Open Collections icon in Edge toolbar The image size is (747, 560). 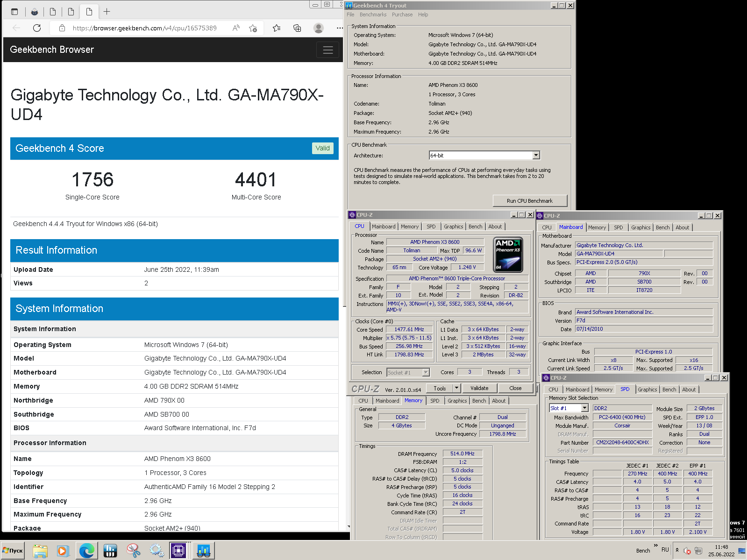tap(297, 28)
